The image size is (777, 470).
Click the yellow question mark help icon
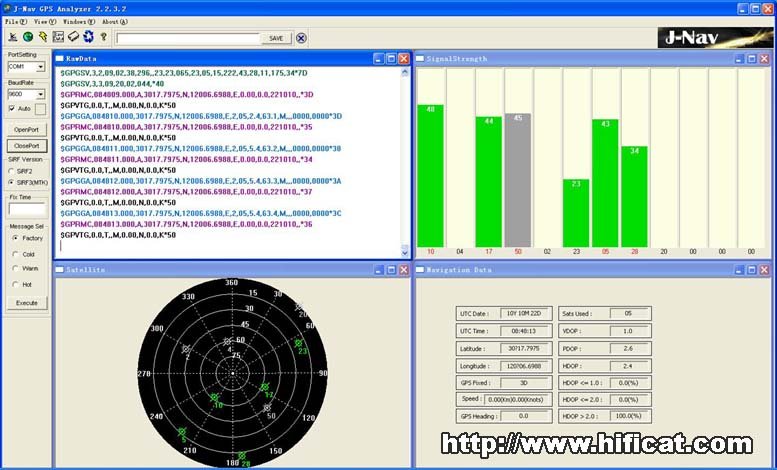[x=103, y=37]
